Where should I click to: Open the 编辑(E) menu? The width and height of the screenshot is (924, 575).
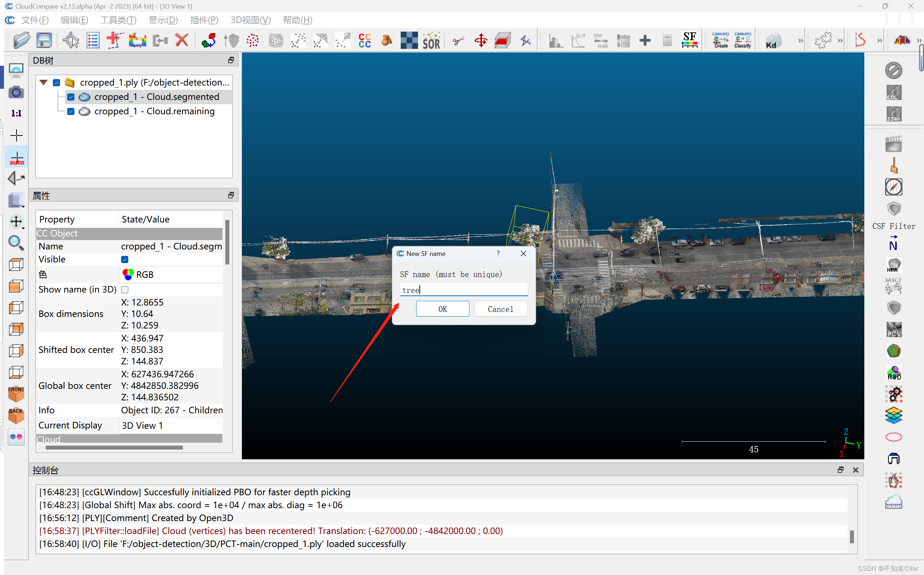tap(74, 20)
